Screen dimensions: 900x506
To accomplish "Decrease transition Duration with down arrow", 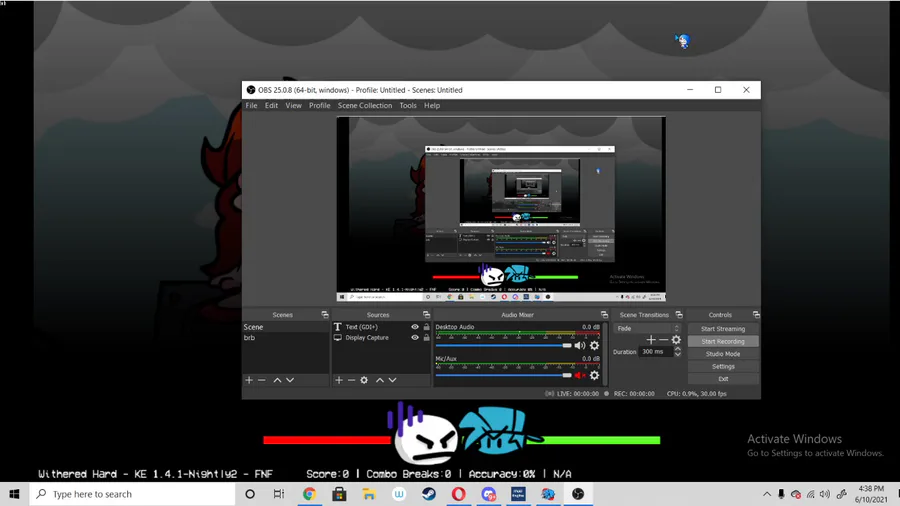I will click(678, 355).
